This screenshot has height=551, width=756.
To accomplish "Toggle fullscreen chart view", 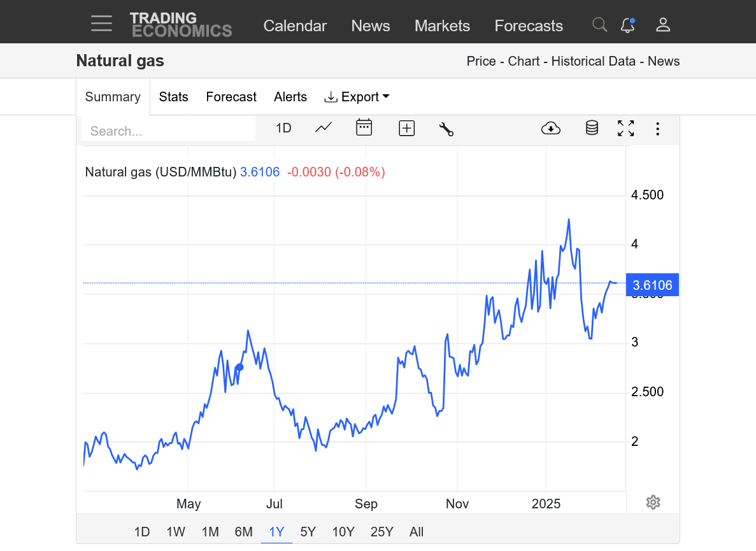I will [626, 128].
